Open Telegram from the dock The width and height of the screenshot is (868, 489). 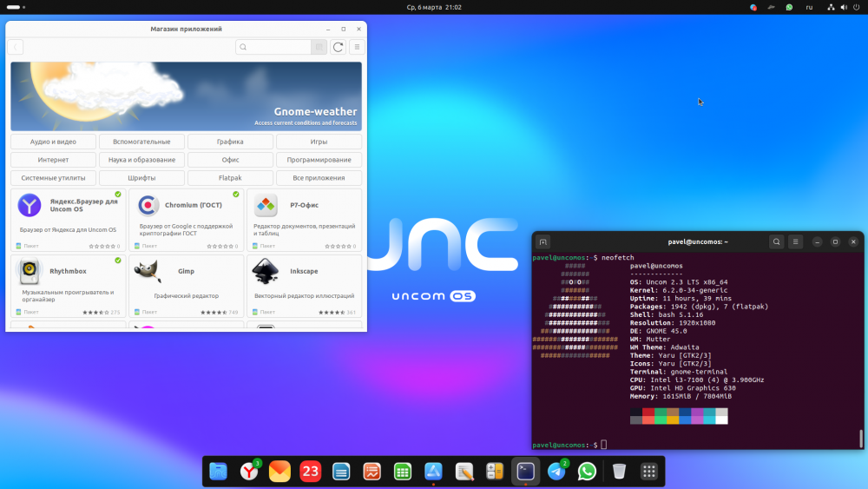pos(556,472)
